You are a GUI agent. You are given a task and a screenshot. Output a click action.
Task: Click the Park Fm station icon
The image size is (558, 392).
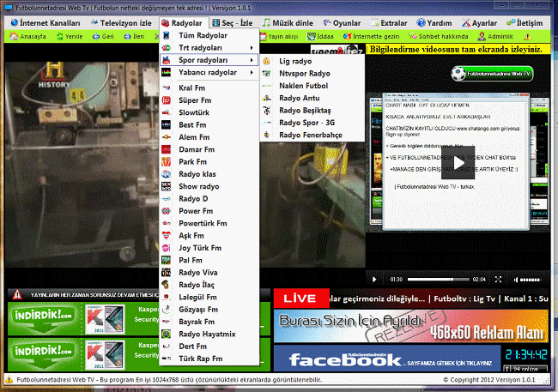[167, 162]
